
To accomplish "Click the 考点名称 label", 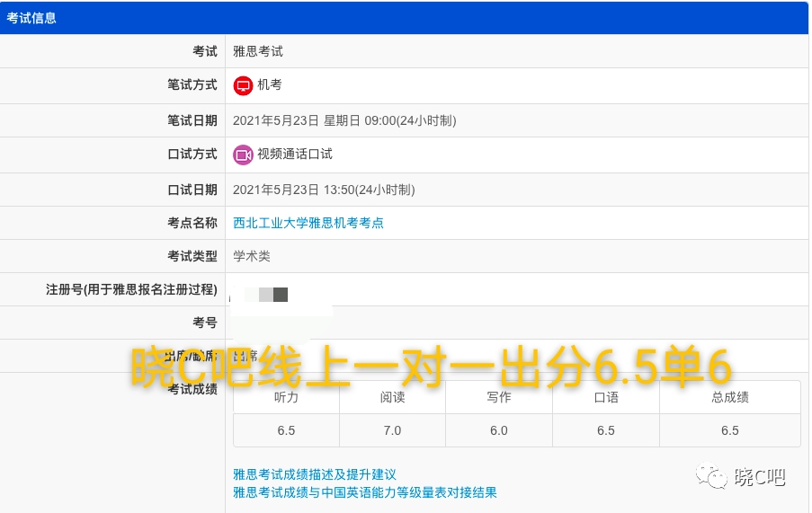I will tap(192, 223).
